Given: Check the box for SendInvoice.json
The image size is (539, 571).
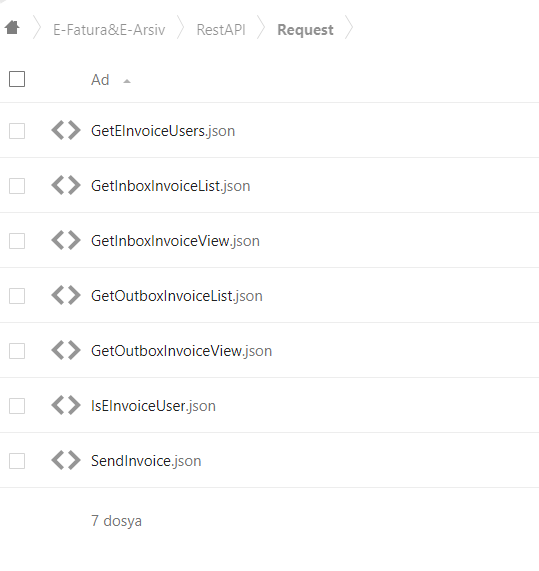Looking at the screenshot, I should (17, 461).
